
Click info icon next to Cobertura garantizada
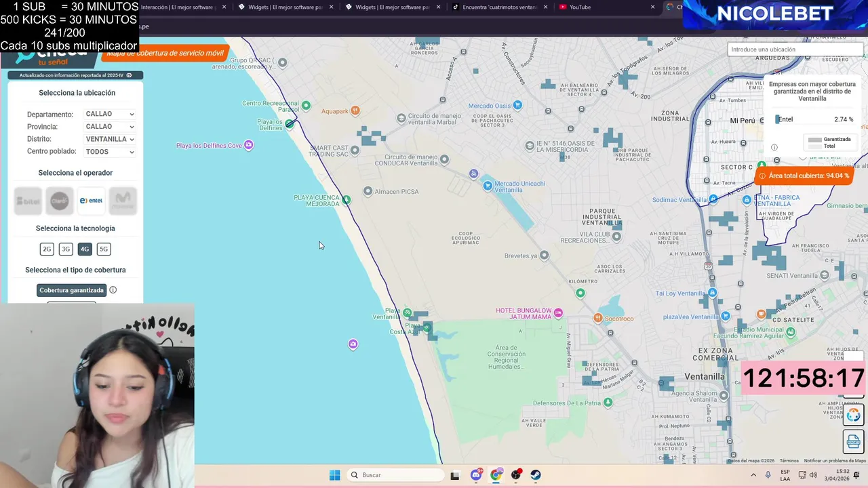point(113,290)
